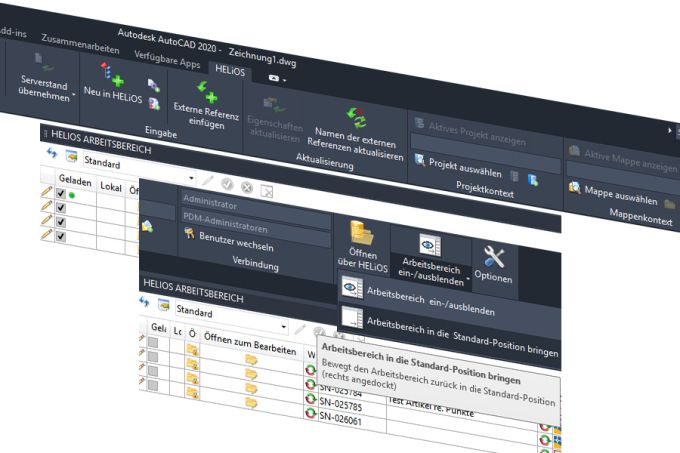
Task: Open Standard dropdown above Öffnen zum Bearbeiten column
Action: [x=284, y=326]
